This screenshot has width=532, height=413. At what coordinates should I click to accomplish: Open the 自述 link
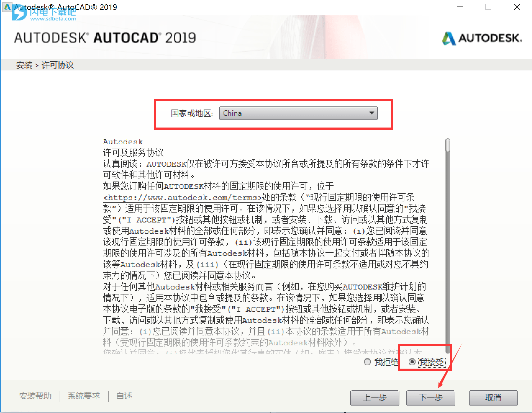click(124, 396)
